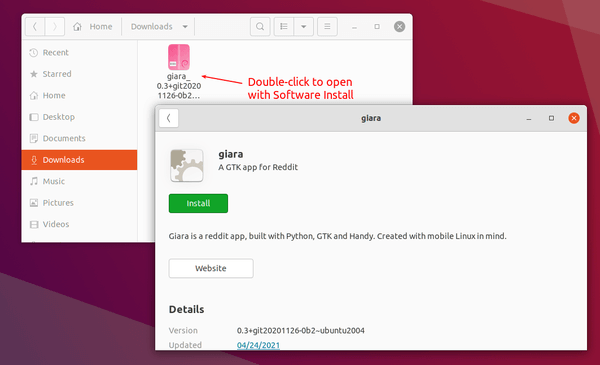The width and height of the screenshot is (600, 365).
Task: Click the Downloads folder name in the path bar
Action: coord(152,26)
